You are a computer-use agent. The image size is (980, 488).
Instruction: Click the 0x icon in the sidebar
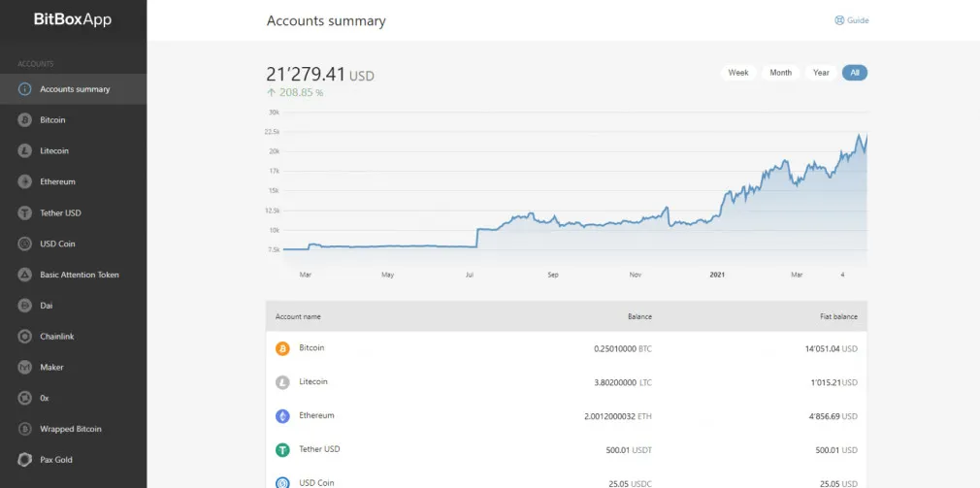click(24, 398)
